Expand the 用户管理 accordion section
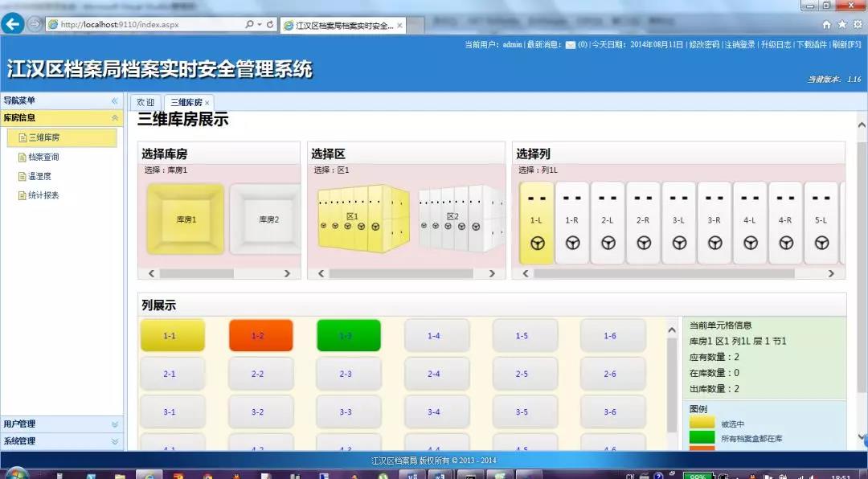 [61, 424]
